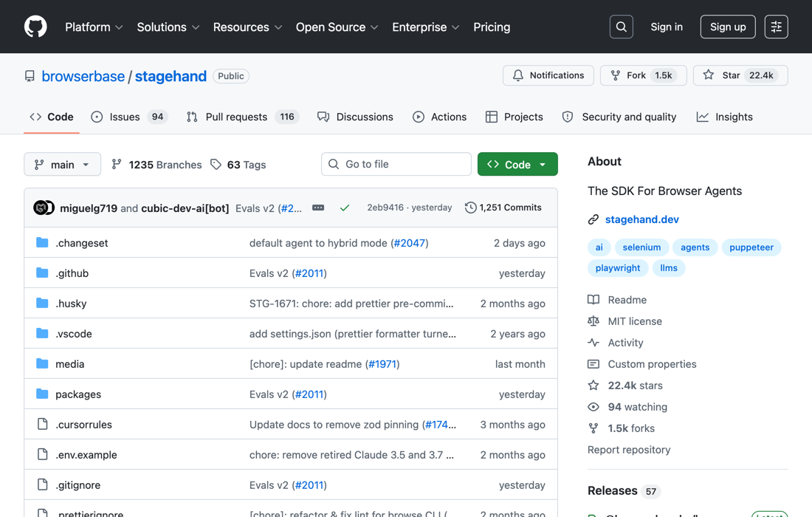Click Report repository

click(x=629, y=450)
